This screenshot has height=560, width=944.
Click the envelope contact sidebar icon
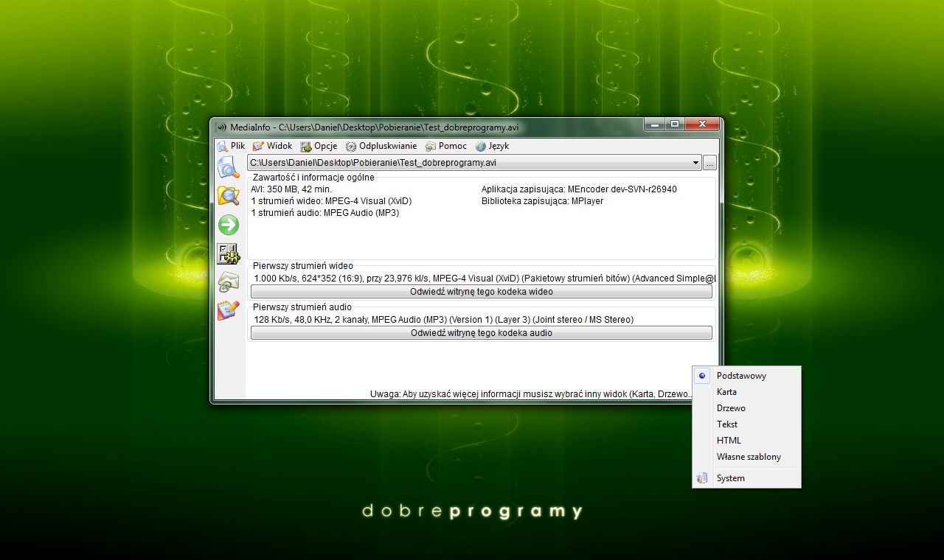point(229,282)
